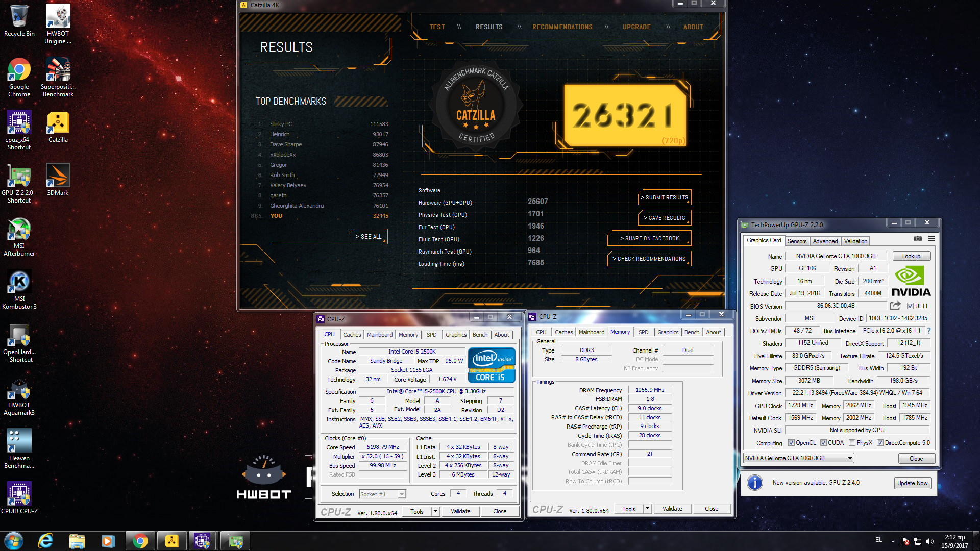
Task: Open Caches tab in left CPU-Z
Action: (352, 335)
